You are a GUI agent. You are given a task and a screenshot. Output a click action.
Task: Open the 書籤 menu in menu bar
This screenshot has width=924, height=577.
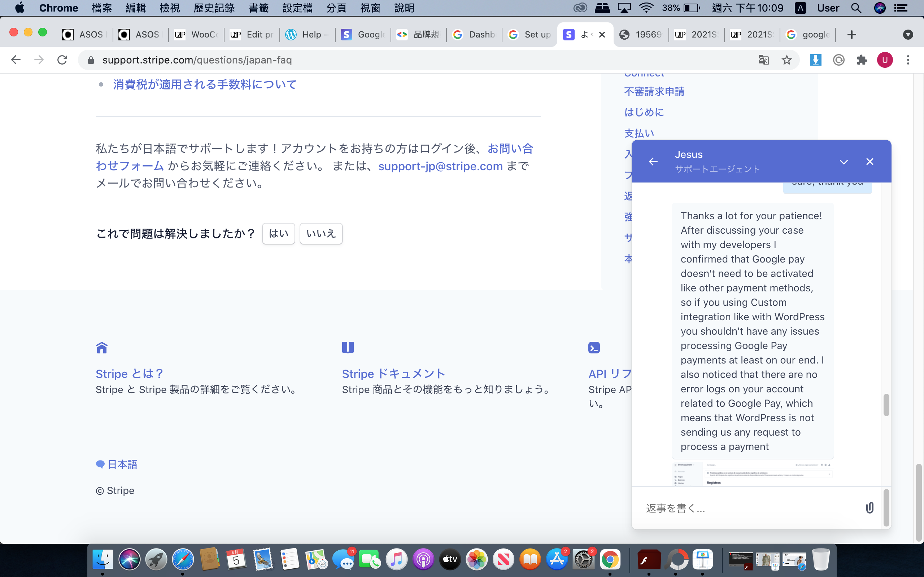tap(258, 8)
